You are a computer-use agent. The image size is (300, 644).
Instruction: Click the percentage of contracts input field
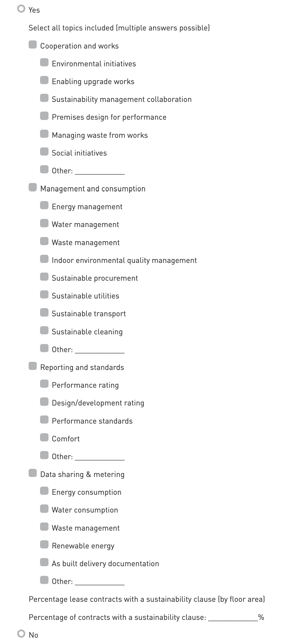pyautogui.click(x=233, y=617)
